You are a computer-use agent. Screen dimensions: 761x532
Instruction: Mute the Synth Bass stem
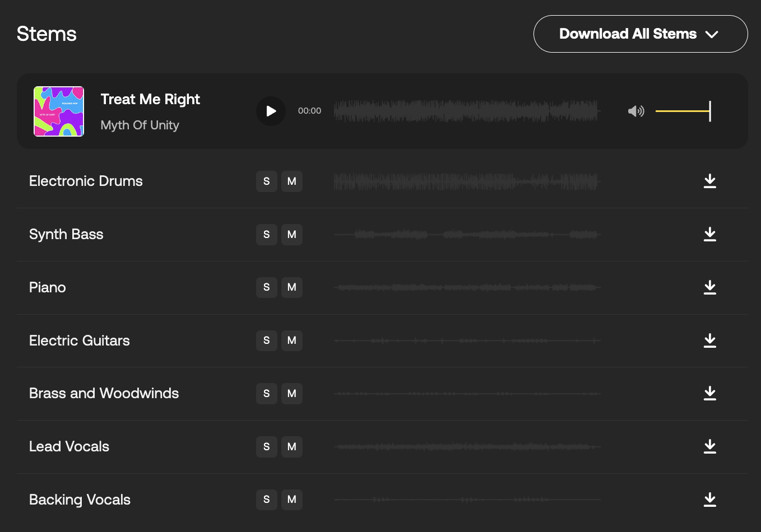tap(292, 235)
